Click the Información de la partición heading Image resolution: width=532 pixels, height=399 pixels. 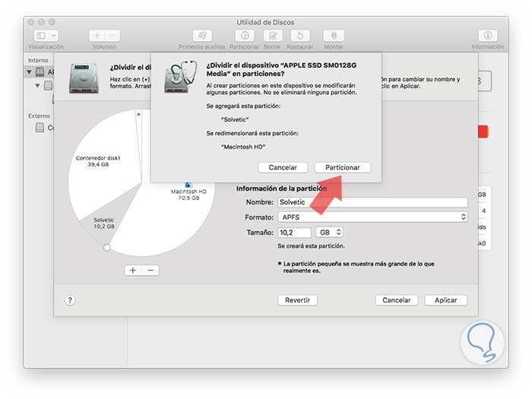coord(282,188)
